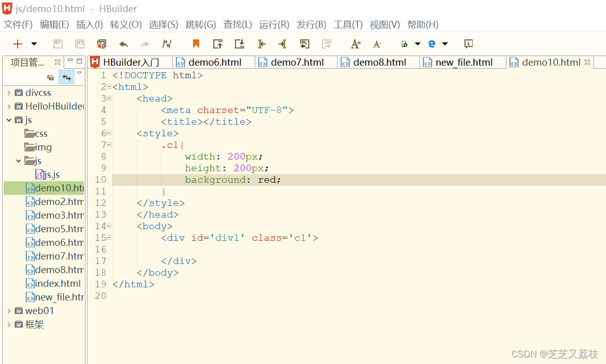Click the info bubble toolbar icon
Screen dimensions: 606x364
(469, 44)
